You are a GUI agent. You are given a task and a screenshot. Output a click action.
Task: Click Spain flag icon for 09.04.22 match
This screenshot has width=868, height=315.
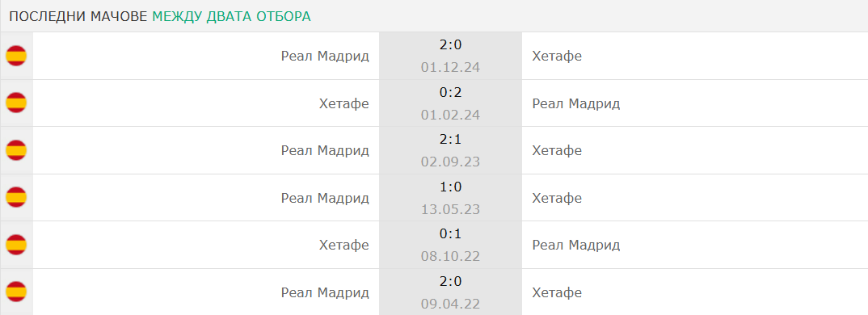click(x=16, y=292)
